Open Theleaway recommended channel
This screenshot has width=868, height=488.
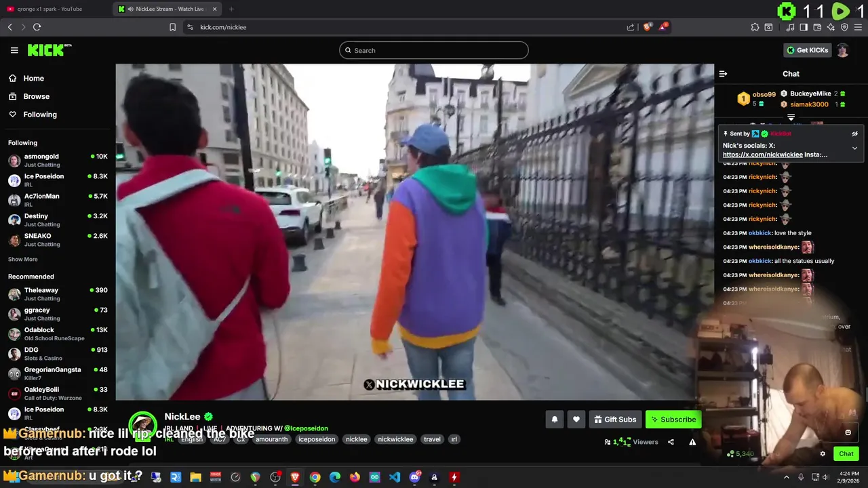point(58,293)
